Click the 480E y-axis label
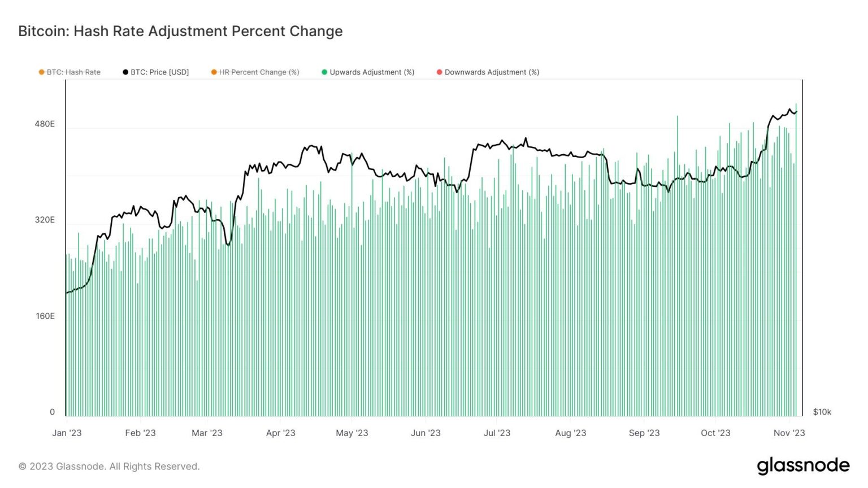Viewport: 868px width, 488px height. [x=45, y=124]
